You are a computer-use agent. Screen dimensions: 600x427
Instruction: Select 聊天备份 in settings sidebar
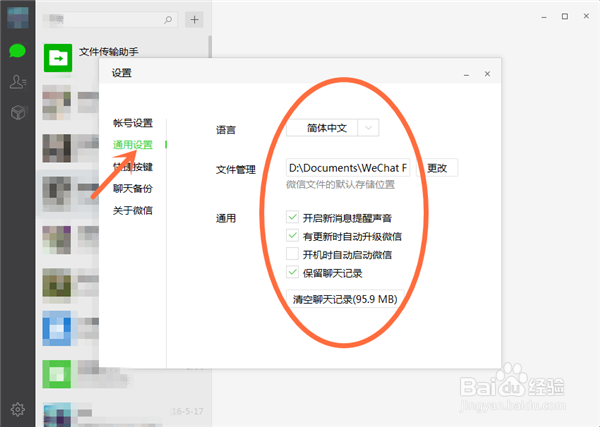coord(133,188)
